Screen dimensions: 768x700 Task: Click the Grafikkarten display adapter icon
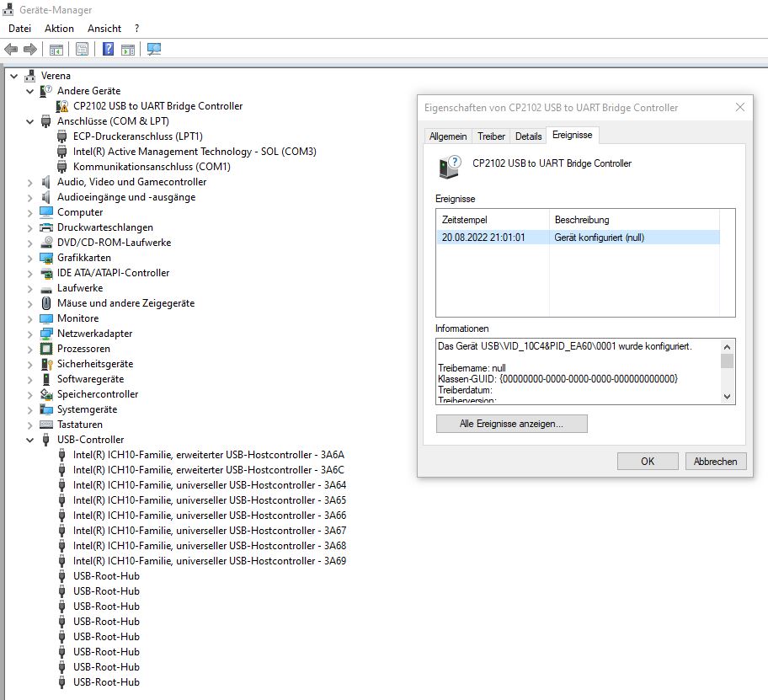[x=47, y=258]
